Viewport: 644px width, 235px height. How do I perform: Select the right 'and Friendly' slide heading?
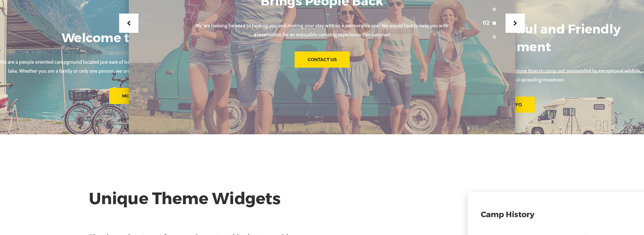tap(568, 38)
